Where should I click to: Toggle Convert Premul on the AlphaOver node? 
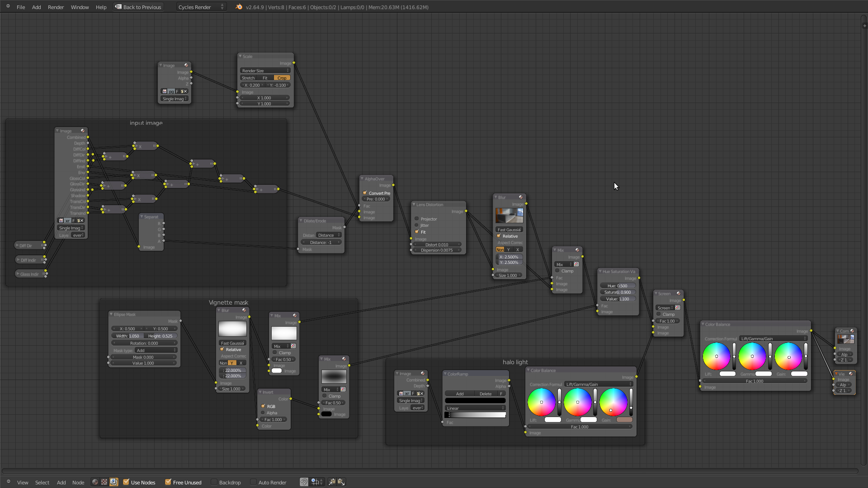[365, 193]
